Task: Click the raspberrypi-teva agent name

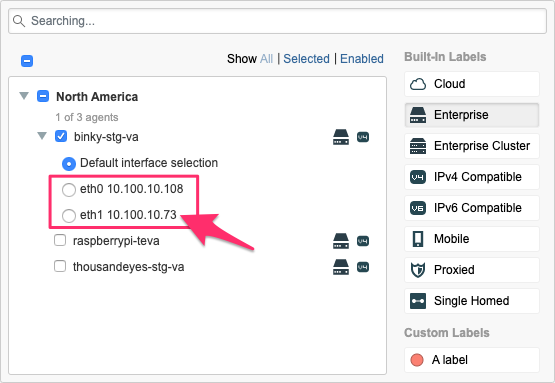Action: (x=116, y=241)
